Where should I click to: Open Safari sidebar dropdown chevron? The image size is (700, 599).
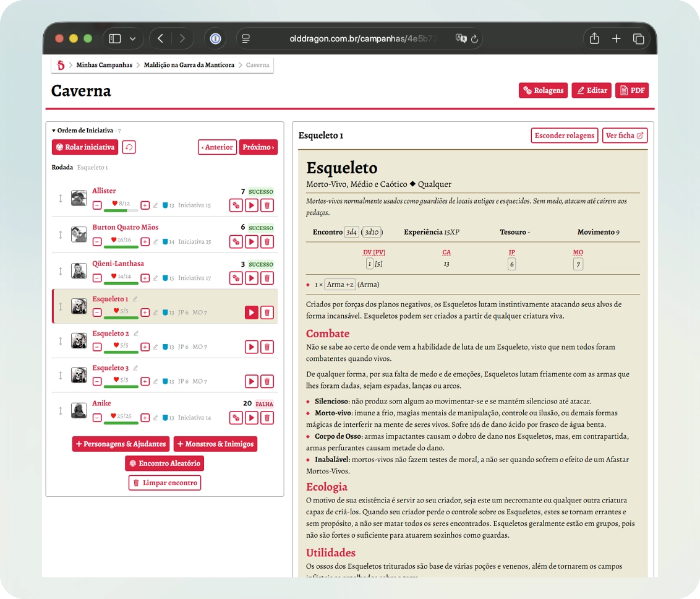pos(132,39)
